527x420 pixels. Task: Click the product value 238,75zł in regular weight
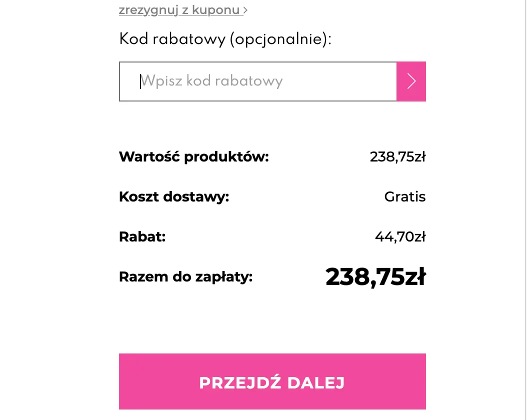click(x=397, y=157)
